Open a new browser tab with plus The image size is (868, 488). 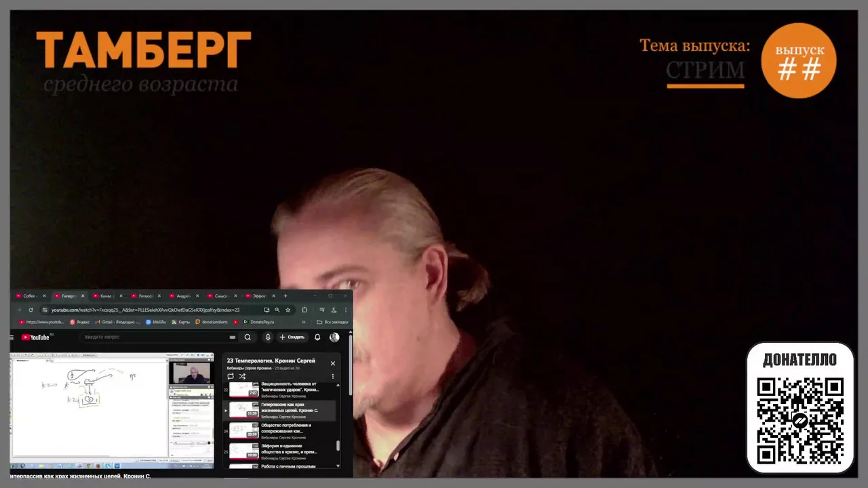pyautogui.click(x=285, y=296)
